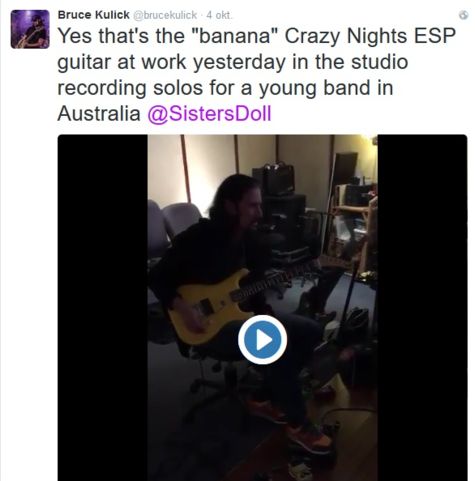Click the text line 'recording solos for a young band'

tap(225, 88)
